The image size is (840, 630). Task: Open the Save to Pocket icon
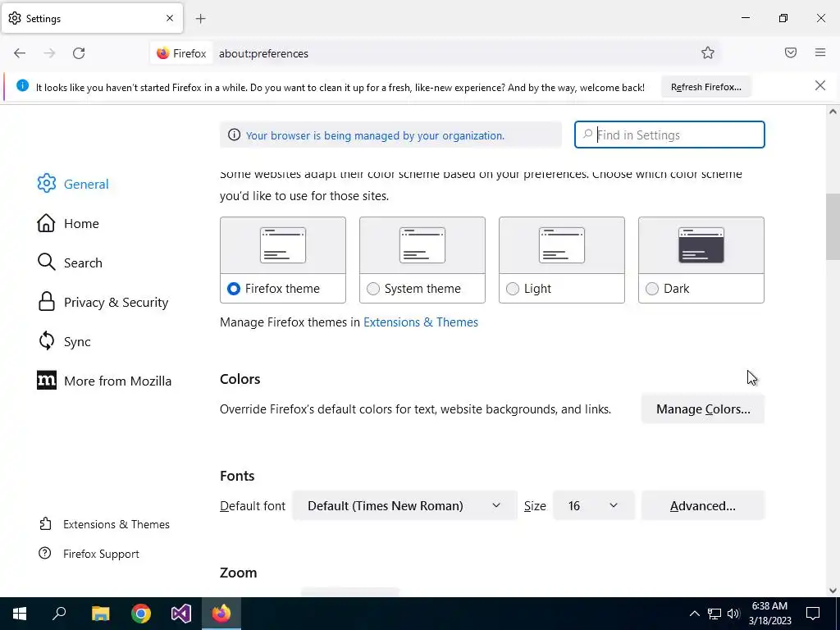coord(791,52)
